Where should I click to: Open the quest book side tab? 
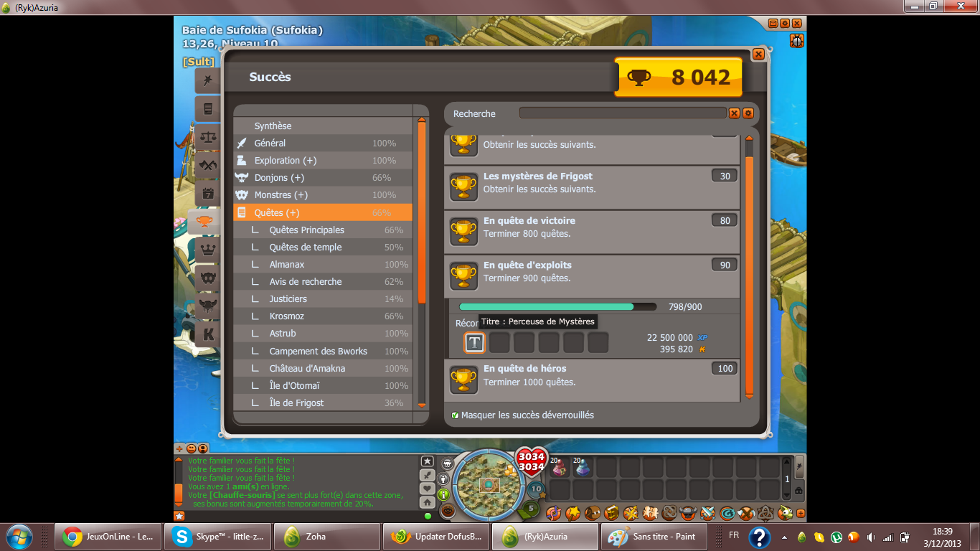click(x=207, y=109)
